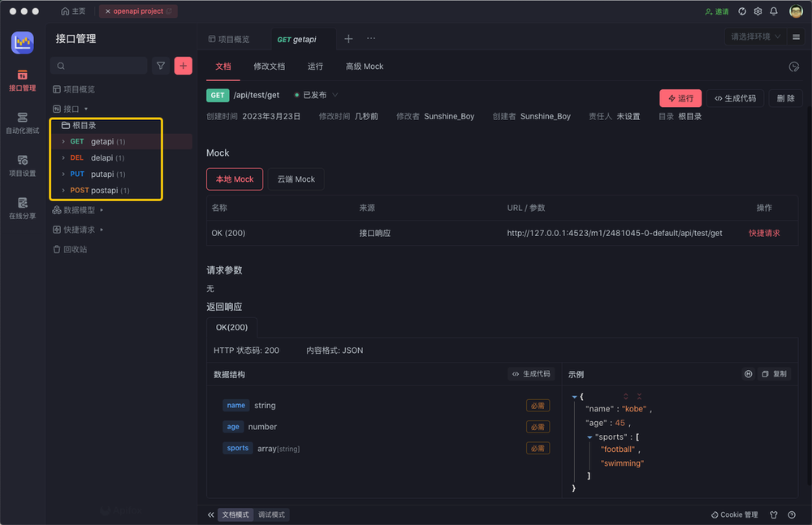Open the tab more-options ellipsis
The height and width of the screenshot is (525, 812).
[371, 38]
